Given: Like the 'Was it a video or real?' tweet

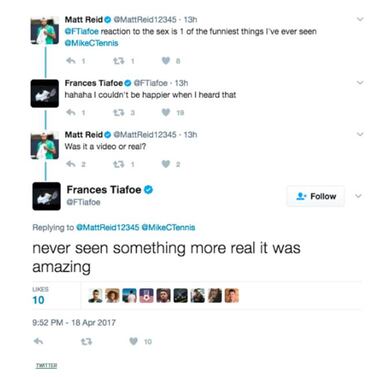Looking at the screenshot, I should point(166,164).
